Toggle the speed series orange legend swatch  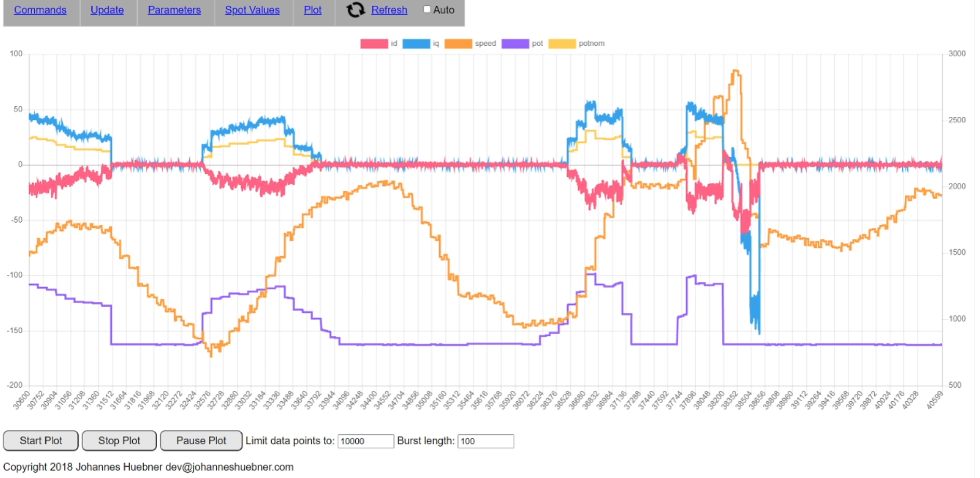click(458, 44)
